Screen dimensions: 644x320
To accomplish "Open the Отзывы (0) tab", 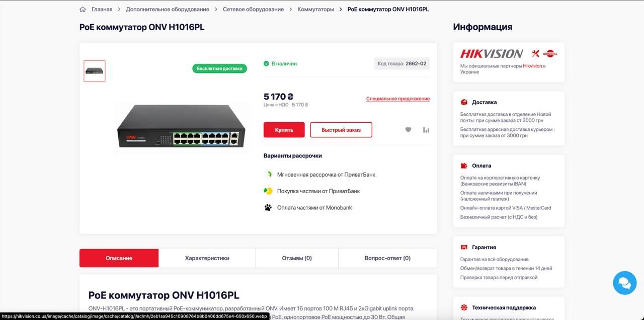I will (x=297, y=258).
